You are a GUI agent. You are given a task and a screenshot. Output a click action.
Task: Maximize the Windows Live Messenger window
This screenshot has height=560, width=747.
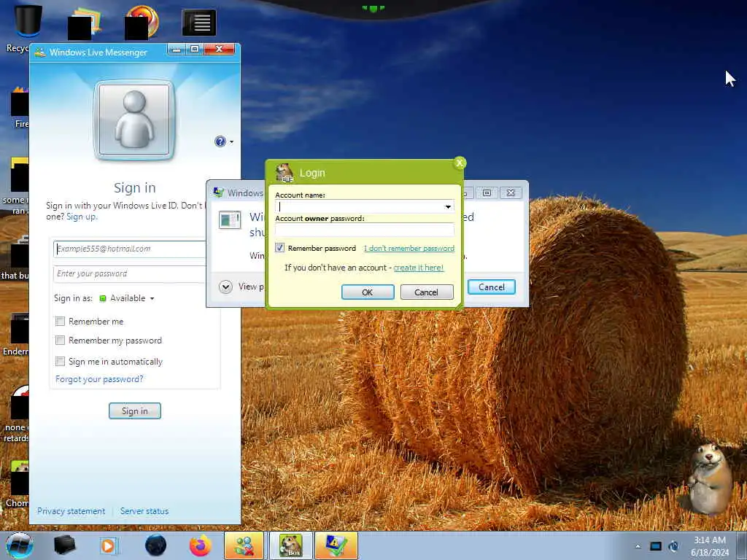click(x=195, y=49)
